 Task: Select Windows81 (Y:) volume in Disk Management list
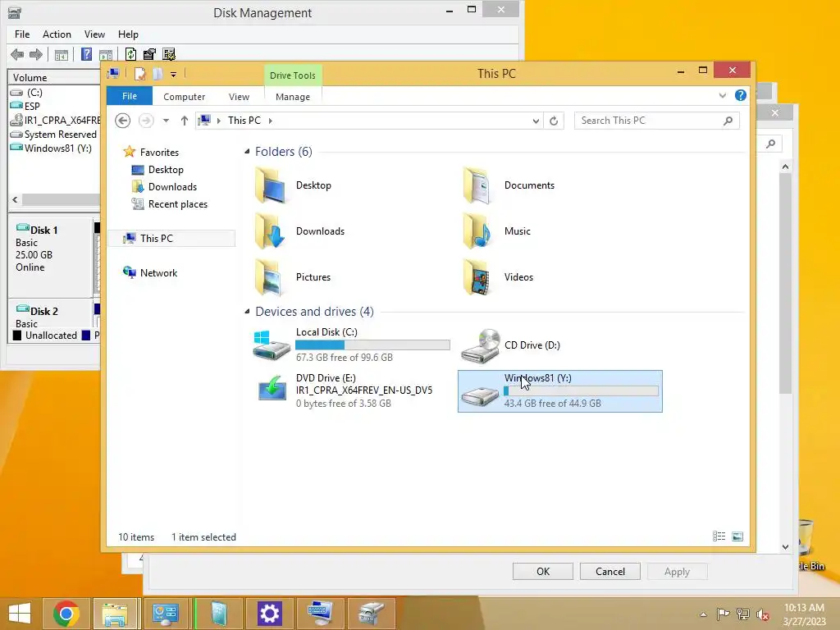58,148
